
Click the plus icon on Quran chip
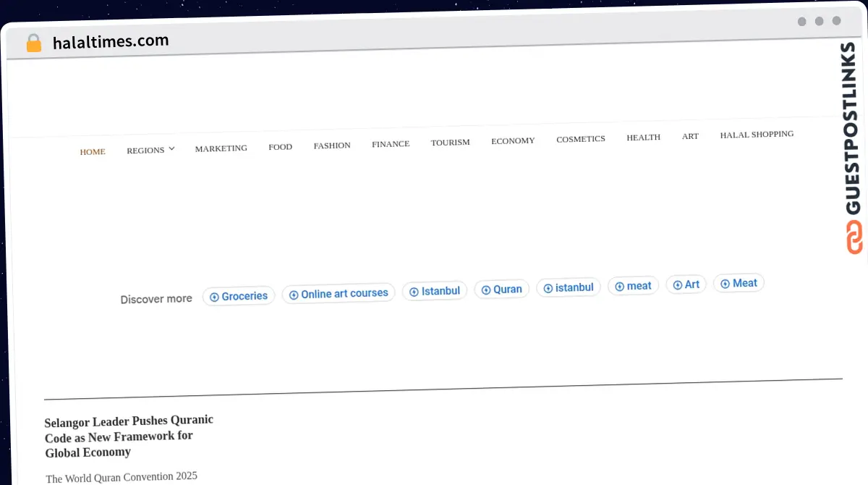[x=486, y=290]
